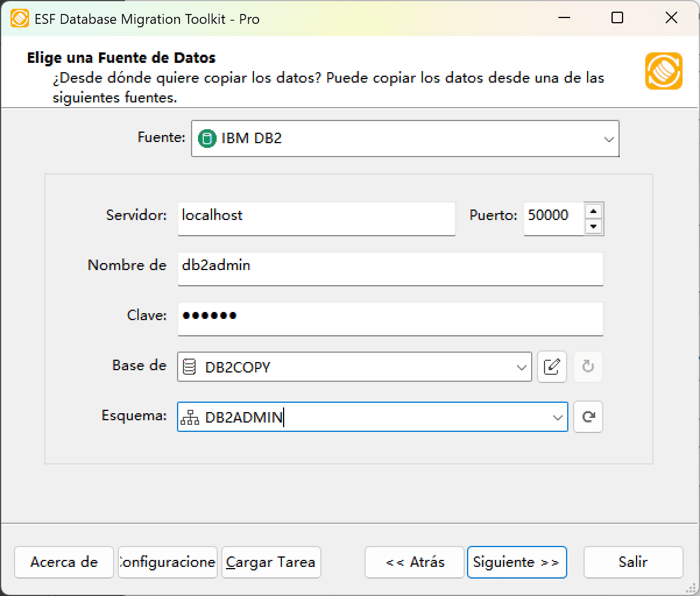Click the Siguiente button

517,562
